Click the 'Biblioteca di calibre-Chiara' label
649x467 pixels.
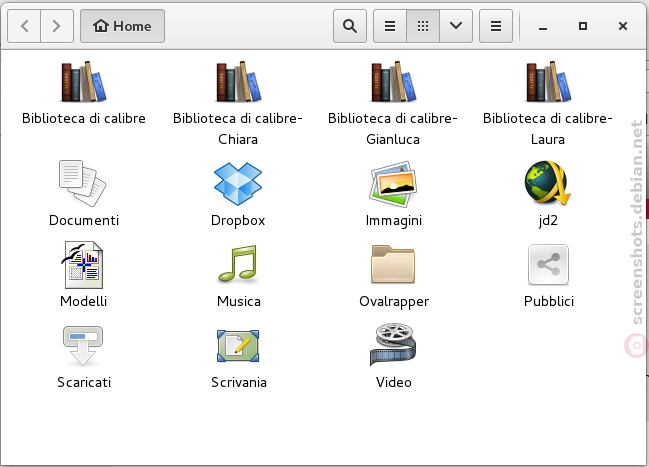pos(238,129)
